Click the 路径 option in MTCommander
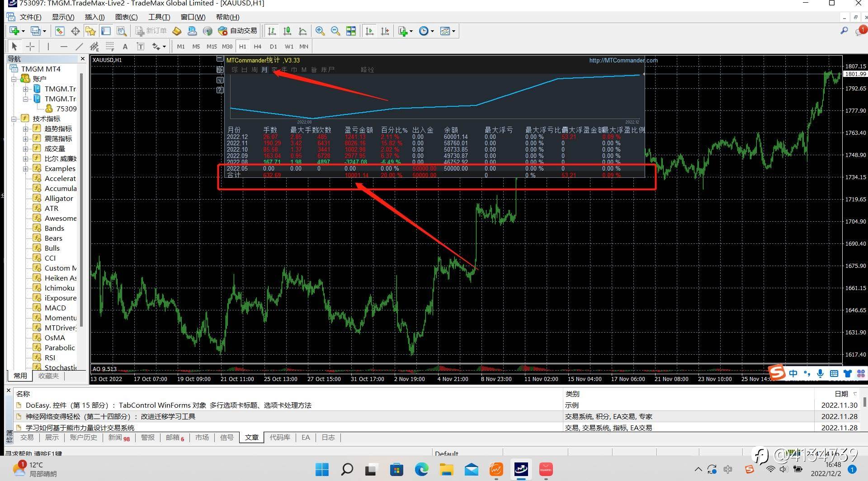Viewport: 868px width, 481px height. coord(368,70)
